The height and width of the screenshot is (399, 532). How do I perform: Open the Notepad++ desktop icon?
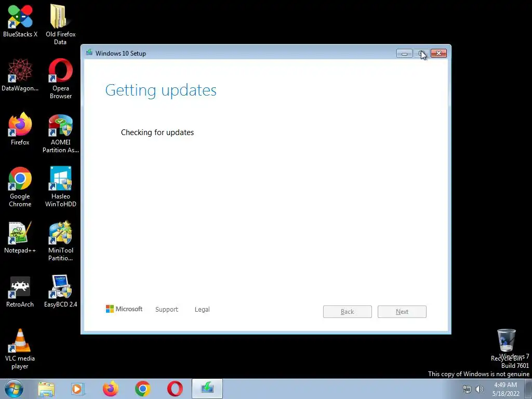pyautogui.click(x=20, y=237)
